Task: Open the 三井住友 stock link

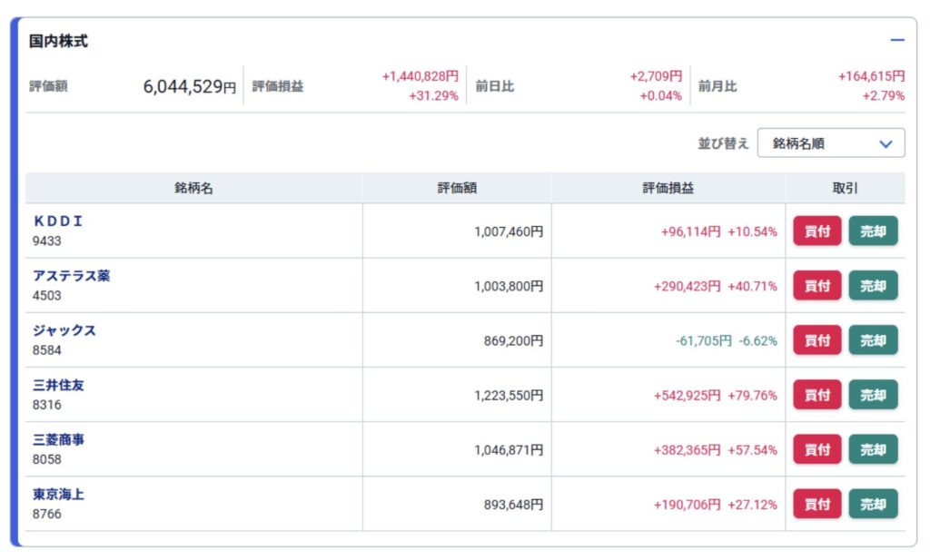Action: pyautogui.click(x=58, y=385)
